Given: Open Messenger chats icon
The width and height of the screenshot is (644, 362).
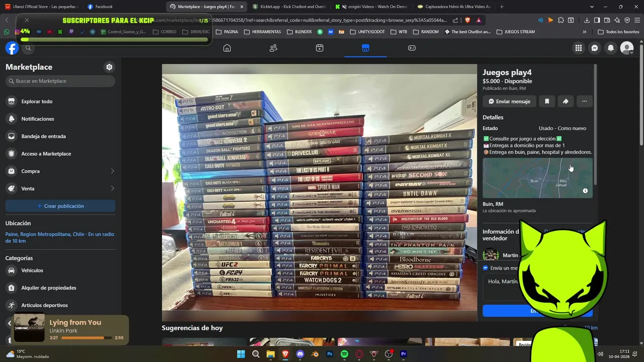Looking at the screenshot, I should pyautogui.click(x=595, y=48).
